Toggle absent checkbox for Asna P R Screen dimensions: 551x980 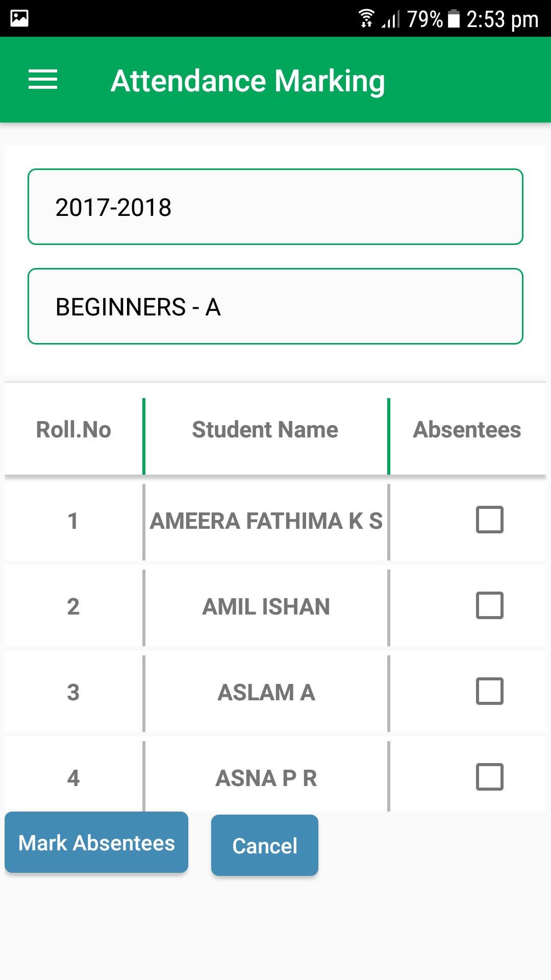pos(489,777)
